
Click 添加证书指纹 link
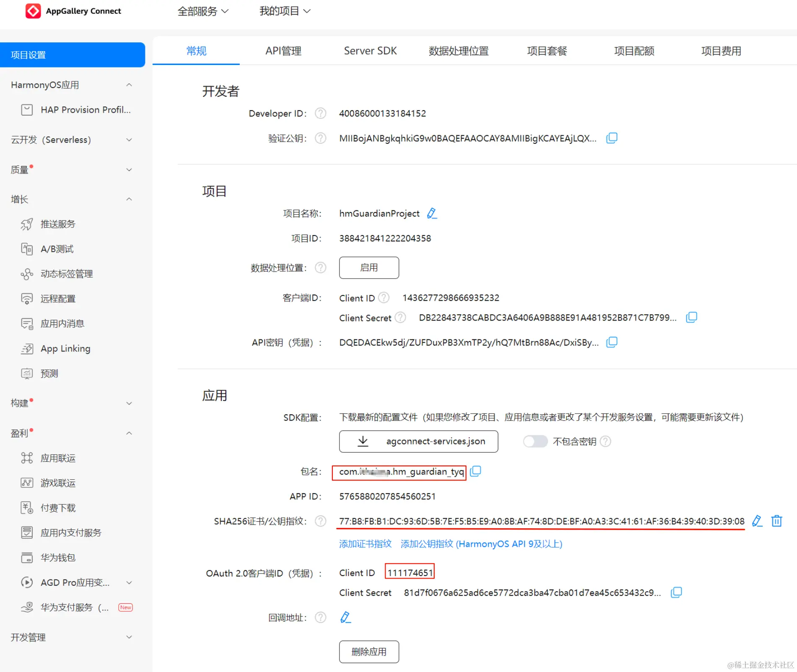(x=365, y=544)
